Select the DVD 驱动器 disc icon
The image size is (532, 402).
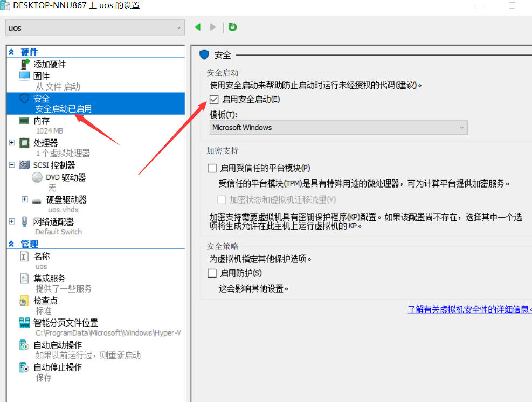point(37,177)
